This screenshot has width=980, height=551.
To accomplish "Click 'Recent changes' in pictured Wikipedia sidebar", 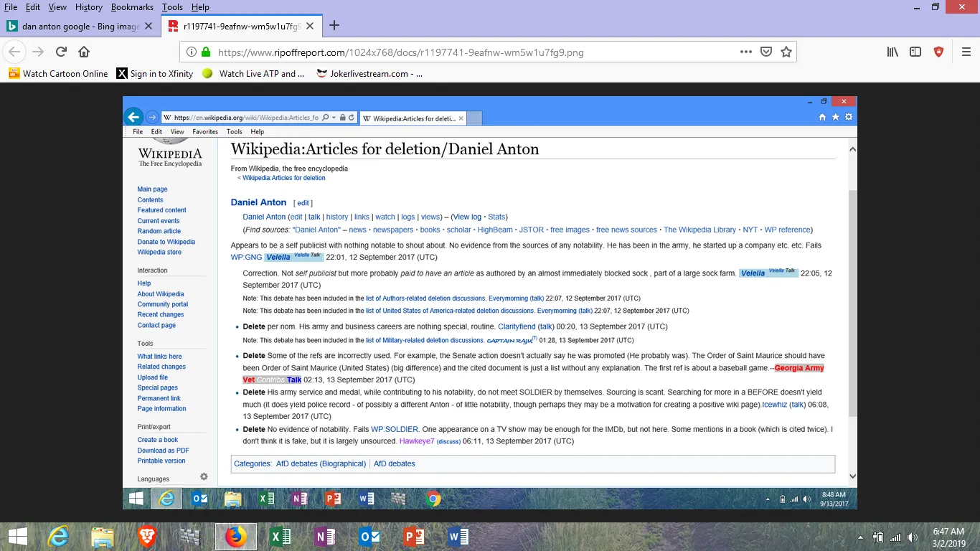I will click(x=161, y=314).
